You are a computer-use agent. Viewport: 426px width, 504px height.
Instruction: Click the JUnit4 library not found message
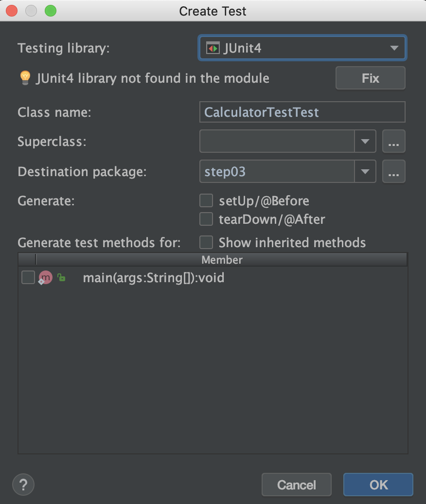pos(153,78)
